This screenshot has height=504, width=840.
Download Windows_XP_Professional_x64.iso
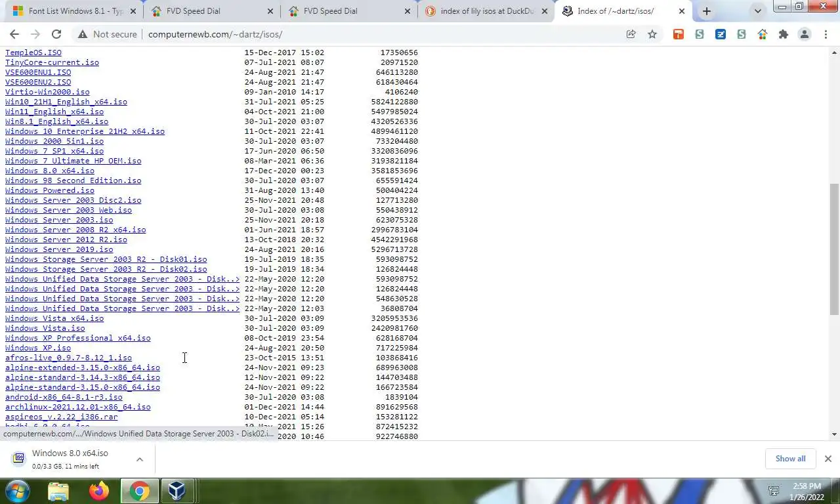point(78,338)
